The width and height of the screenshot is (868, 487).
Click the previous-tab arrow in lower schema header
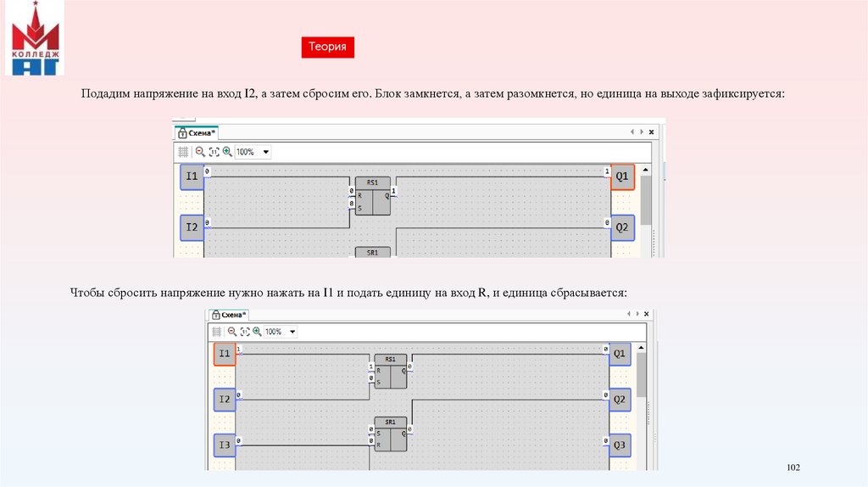click(628, 314)
